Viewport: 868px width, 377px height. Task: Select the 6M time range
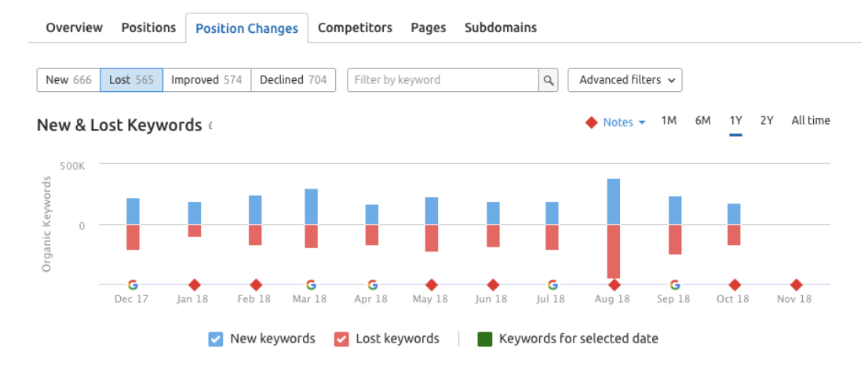[702, 121]
